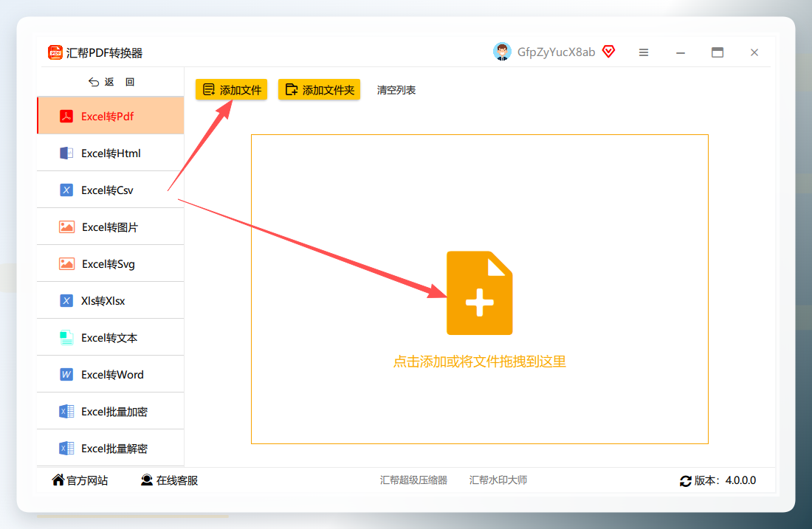Select Excel转Word in the sidebar
This screenshot has height=529, width=812.
click(110, 374)
